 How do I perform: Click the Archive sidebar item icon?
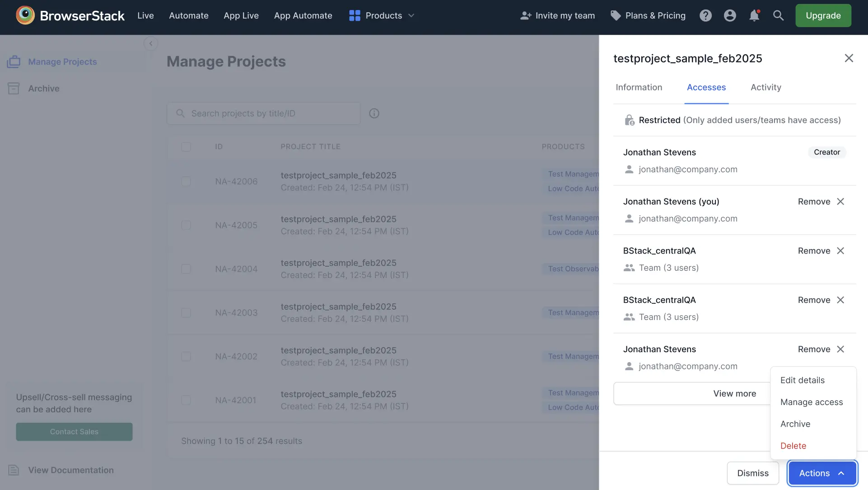[14, 89]
